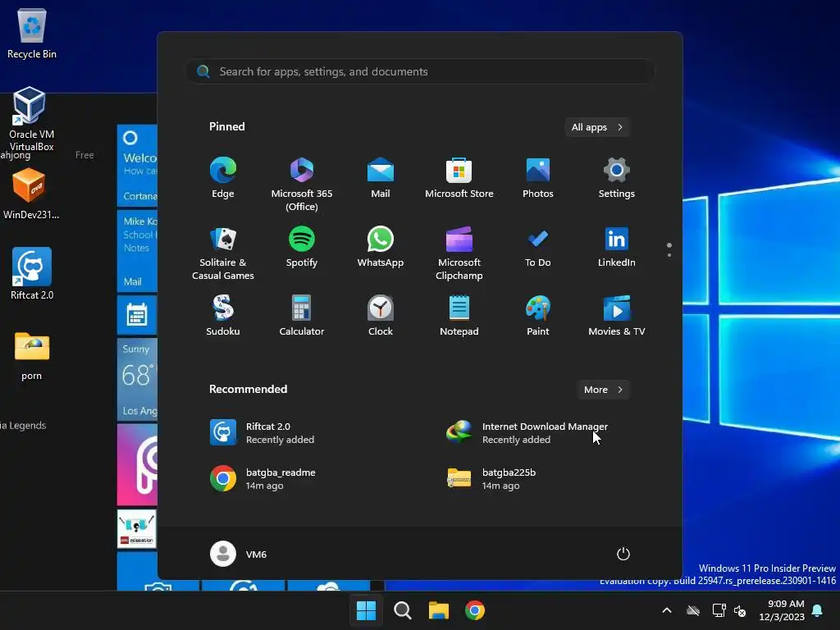Launch Microsoft 365 (Office)
Viewport: 840px width, 630px height.
302,185
